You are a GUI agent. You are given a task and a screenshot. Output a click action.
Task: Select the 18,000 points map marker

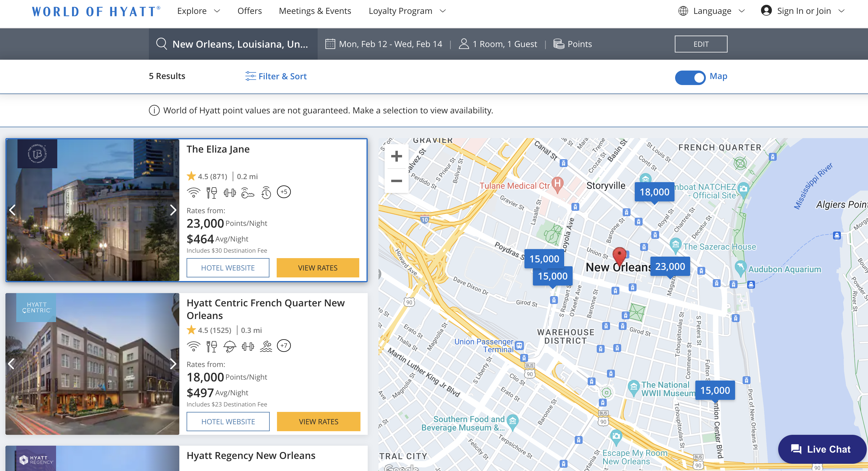point(654,192)
